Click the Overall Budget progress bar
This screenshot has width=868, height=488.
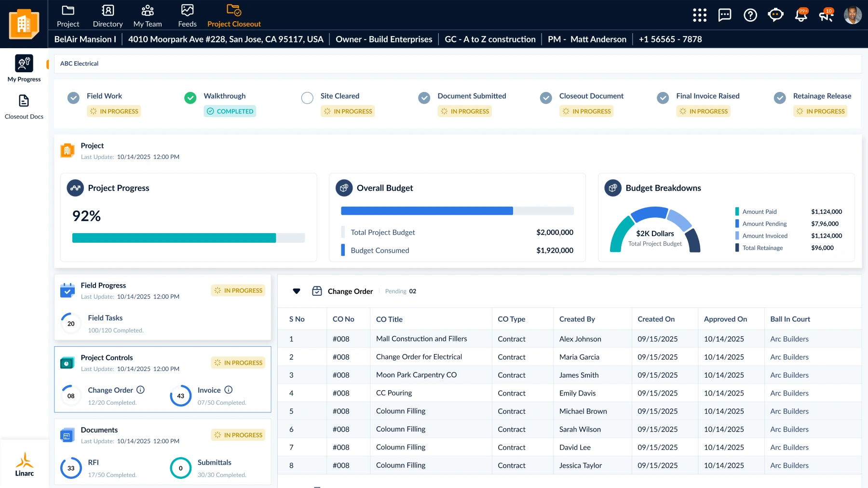[457, 211]
